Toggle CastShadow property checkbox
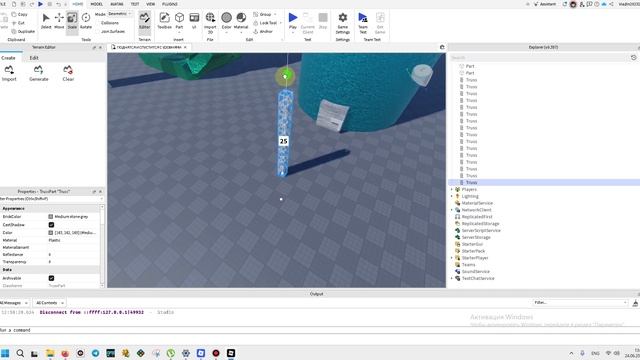This screenshot has width=640, height=360. [51, 225]
